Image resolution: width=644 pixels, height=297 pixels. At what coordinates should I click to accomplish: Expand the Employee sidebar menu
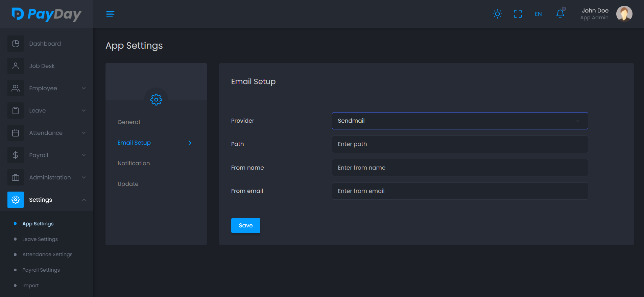point(47,88)
